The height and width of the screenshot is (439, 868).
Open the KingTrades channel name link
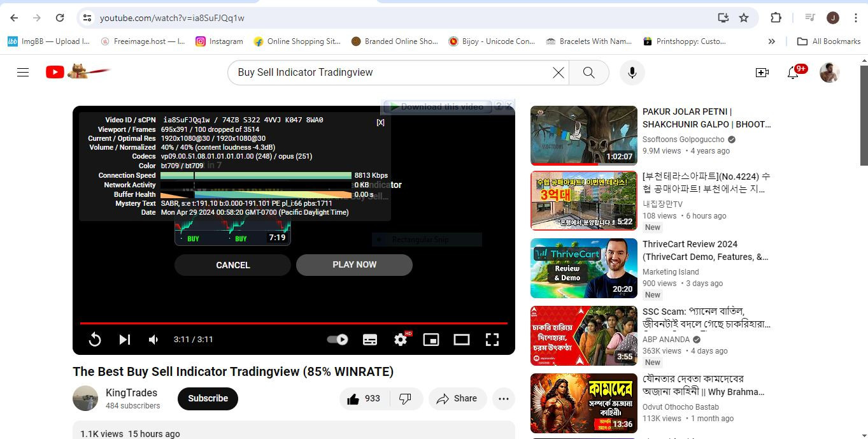pyautogui.click(x=131, y=393)
